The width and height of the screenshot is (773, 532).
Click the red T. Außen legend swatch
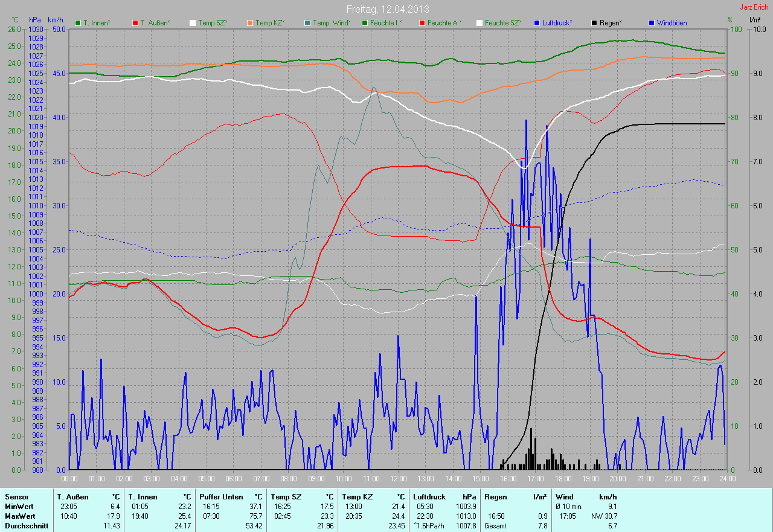click(x=135, y=23)
